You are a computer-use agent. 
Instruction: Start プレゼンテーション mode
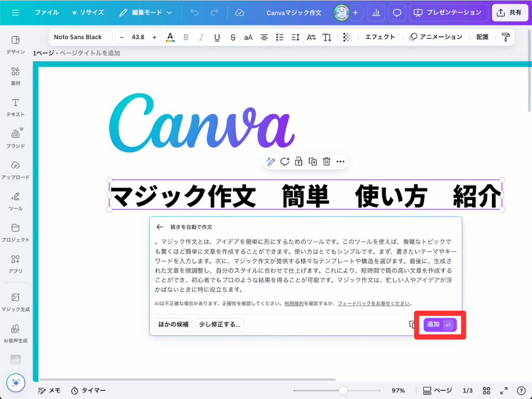pyautogui.click(x=448, y=12)
